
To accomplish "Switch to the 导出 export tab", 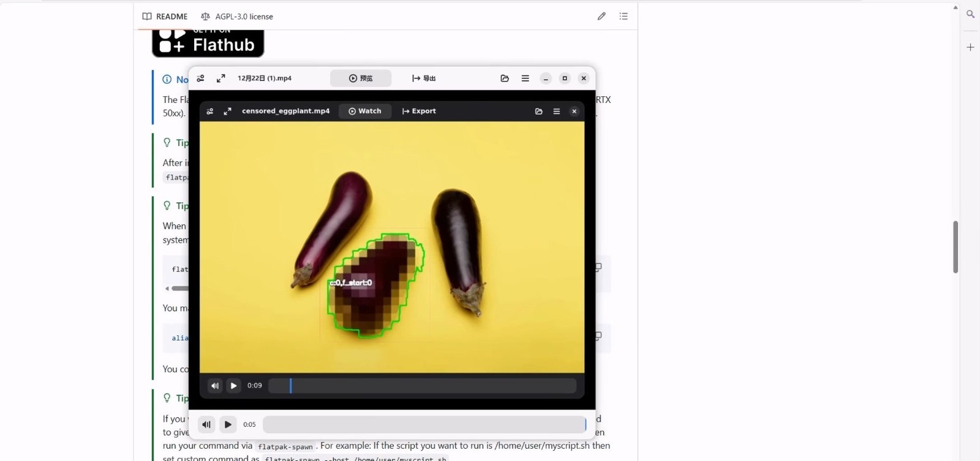I will point(424,78).
